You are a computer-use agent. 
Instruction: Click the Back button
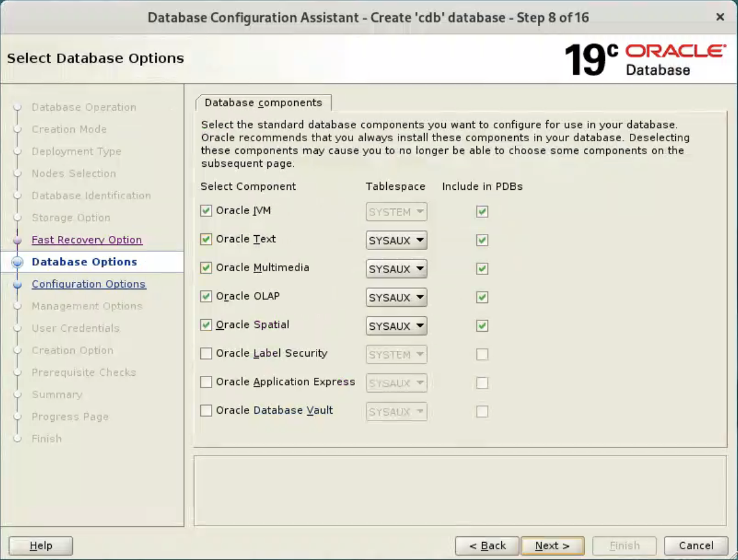point(487,545)
